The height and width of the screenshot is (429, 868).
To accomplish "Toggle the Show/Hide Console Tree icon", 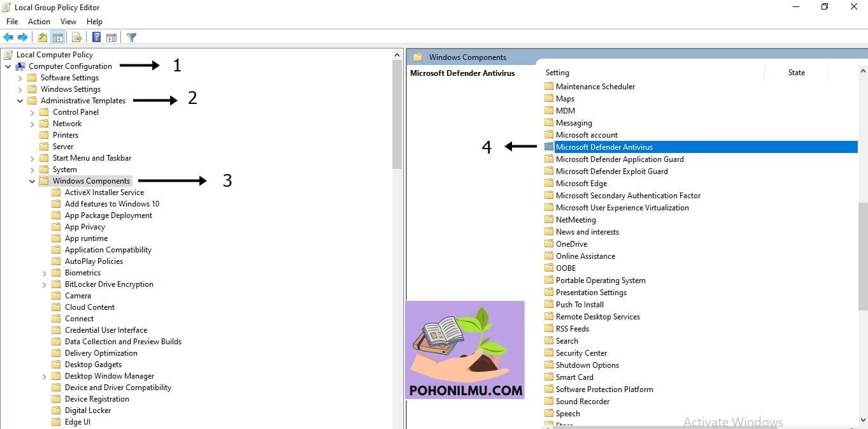I will [58, 38].
